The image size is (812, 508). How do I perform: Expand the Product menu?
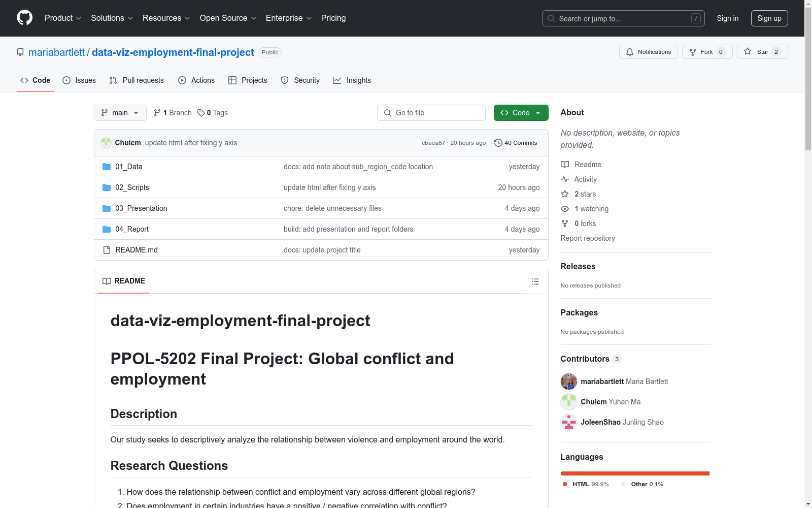63,18
